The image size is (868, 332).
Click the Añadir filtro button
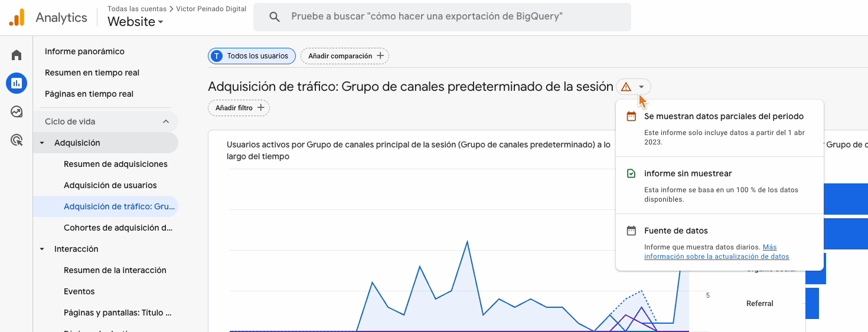(x=239, y=108)
